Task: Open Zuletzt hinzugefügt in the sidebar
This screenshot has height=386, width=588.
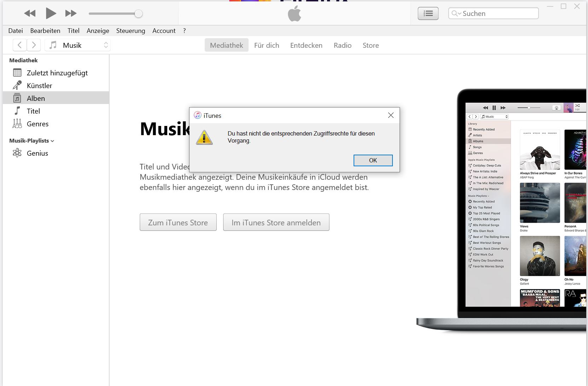Action: (57, 73)
